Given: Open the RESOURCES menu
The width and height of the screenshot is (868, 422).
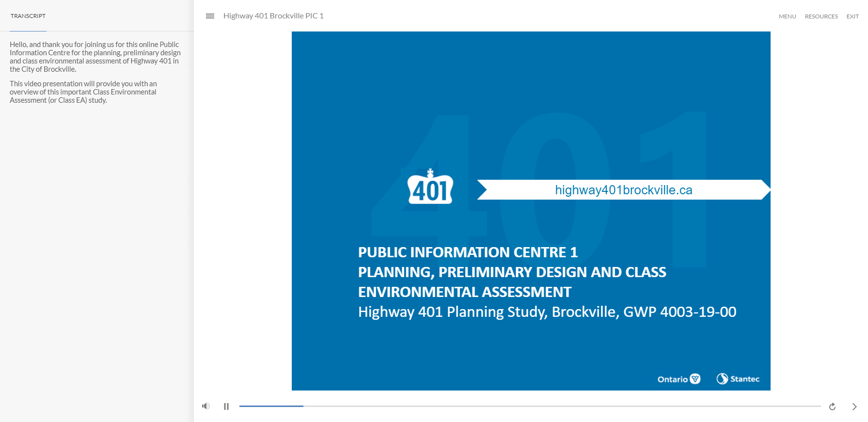Looking at the screenshot, I should (x=821, y=16).
